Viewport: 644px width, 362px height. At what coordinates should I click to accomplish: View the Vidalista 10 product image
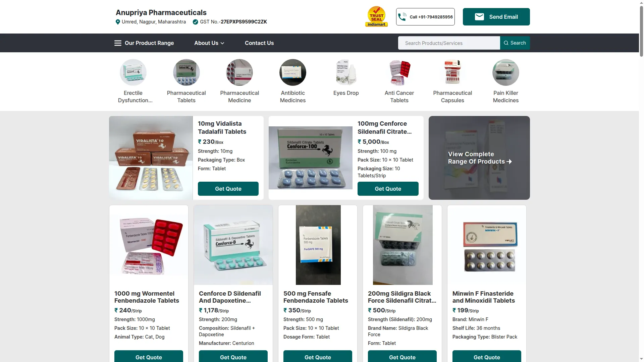(x=151, y=158)
